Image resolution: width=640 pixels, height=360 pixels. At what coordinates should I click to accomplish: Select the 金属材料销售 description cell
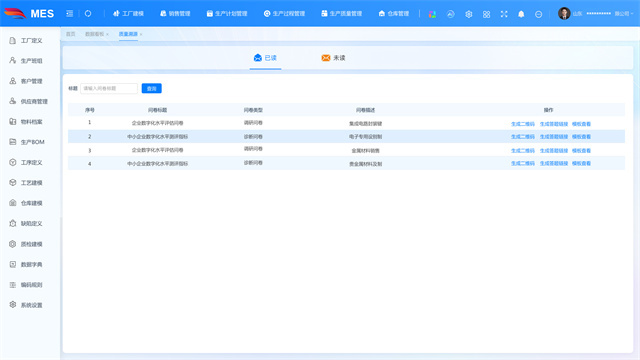tap(365, 151)
